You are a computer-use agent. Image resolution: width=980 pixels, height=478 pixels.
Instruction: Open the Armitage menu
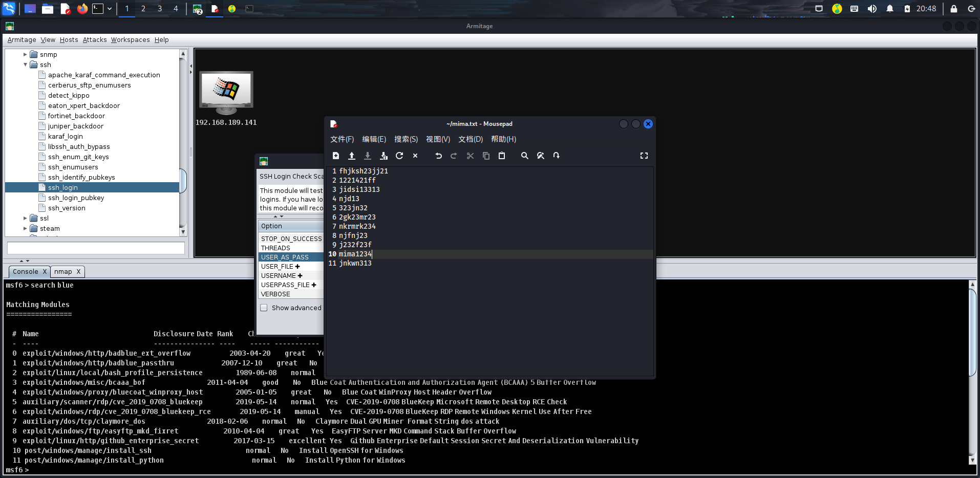(x=22, y=40)
